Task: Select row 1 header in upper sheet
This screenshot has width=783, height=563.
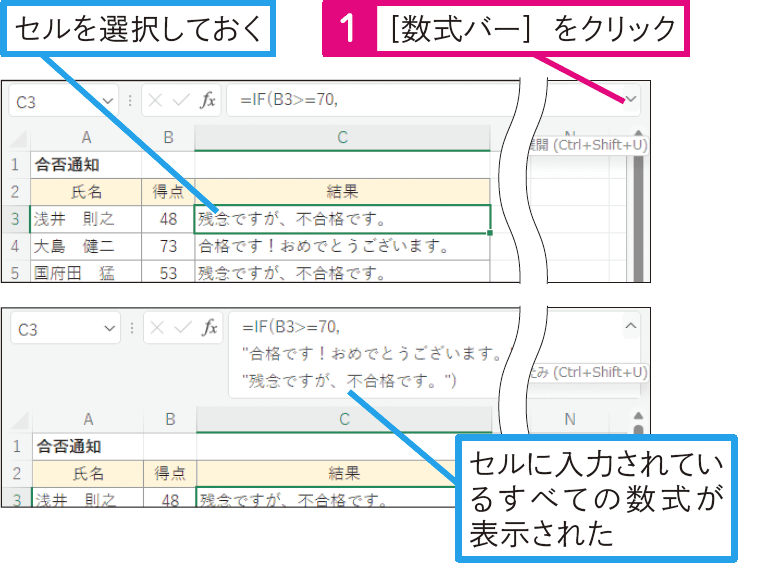Action: point(15,164)
